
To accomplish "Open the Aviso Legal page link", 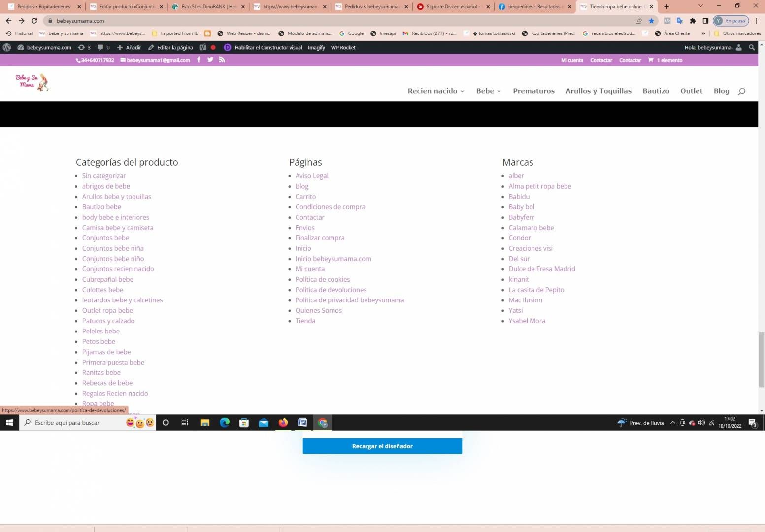I will coord(312,176).
